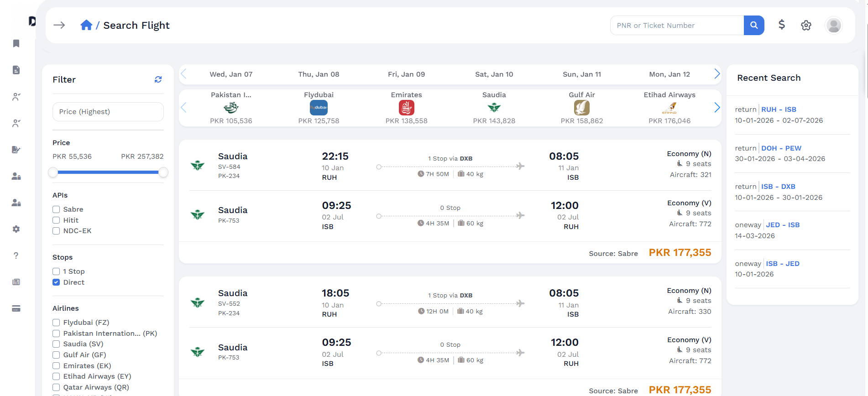Open the user profile avatar
The width and height of the screenshot is (868, 396).
click(x=834, y=25)
